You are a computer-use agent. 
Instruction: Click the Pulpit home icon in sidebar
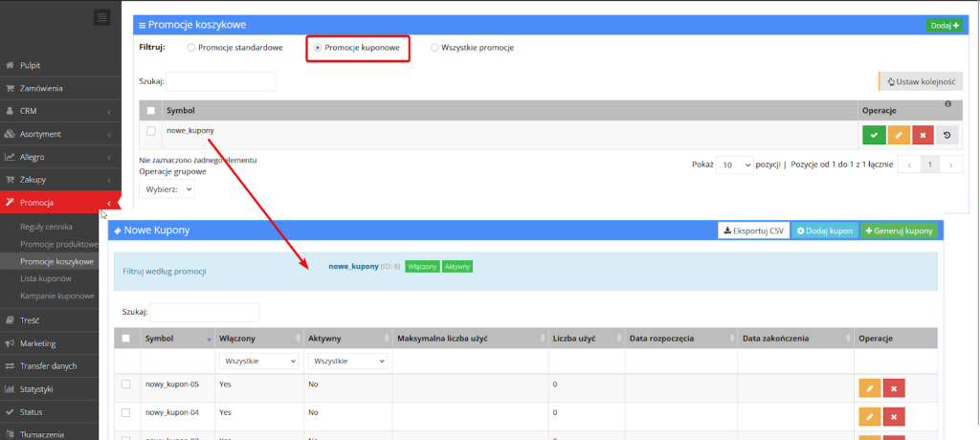10,65
